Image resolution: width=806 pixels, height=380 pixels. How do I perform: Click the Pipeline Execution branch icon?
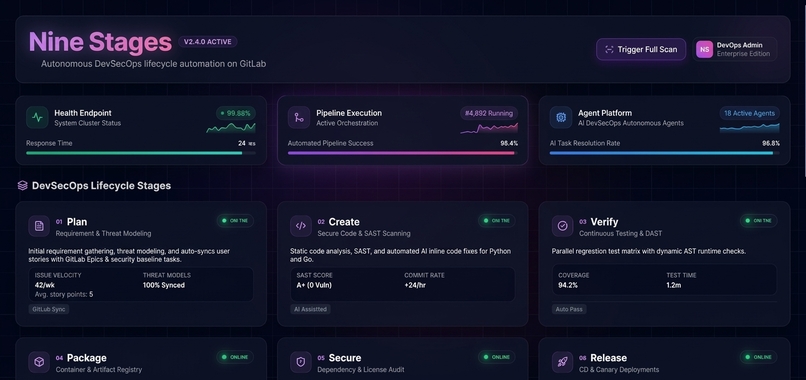coord(299,118)
